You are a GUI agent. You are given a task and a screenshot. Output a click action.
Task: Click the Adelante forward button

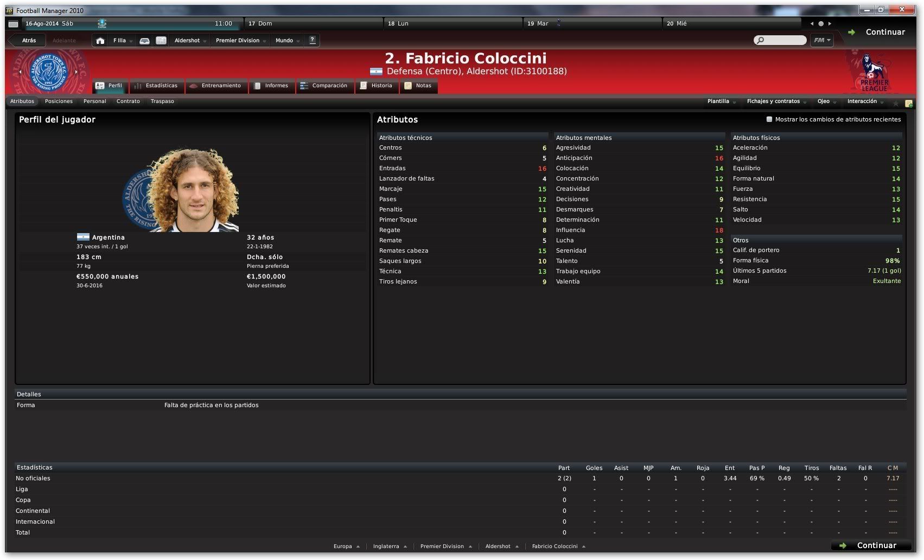pos(64,41)
